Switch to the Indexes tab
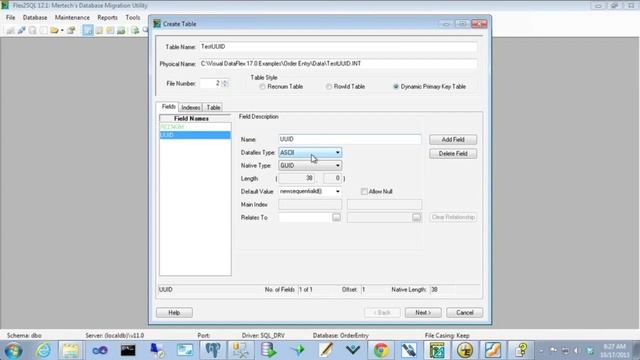 point(191,107)
